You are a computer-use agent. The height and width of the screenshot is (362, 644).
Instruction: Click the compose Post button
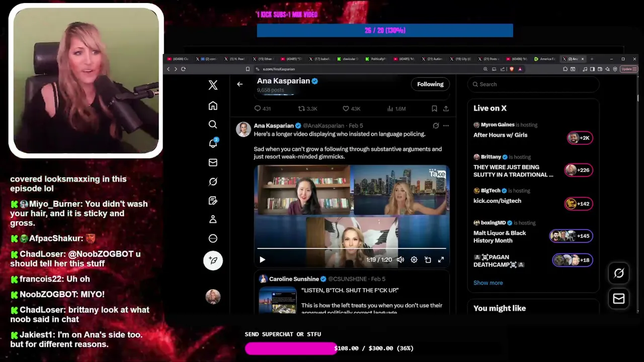(213, 260)
